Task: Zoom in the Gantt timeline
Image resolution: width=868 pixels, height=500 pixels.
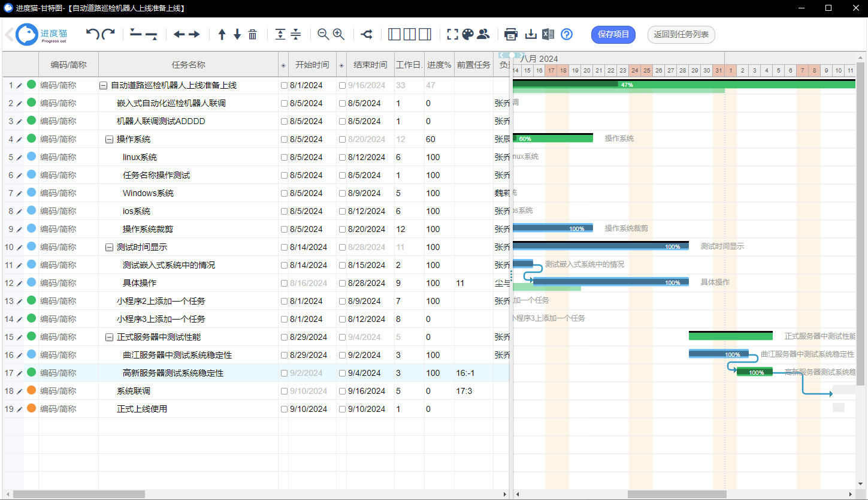Action: pyautogui.click(x=339, y=34)
